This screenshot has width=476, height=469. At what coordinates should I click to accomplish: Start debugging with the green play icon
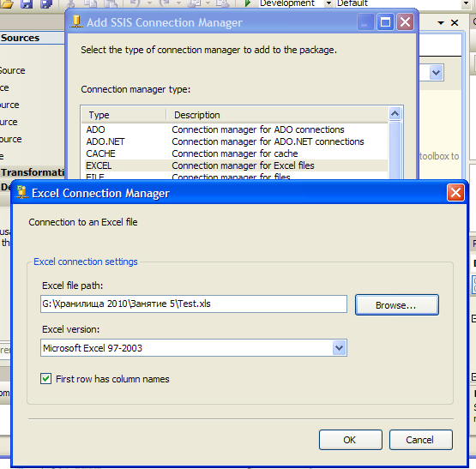[x=248, y=3]
